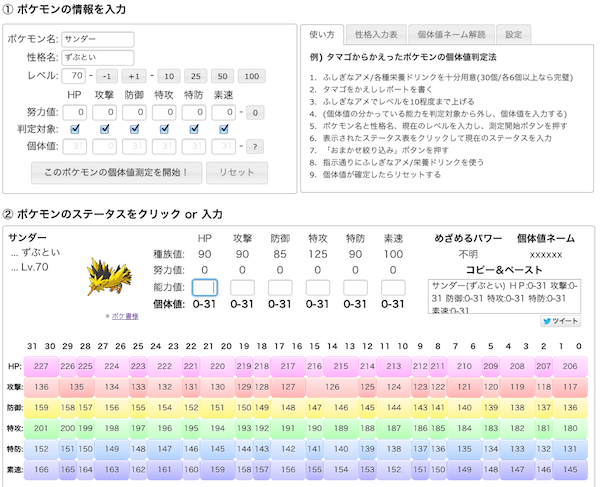Click the 特攻 努力値 input field

point(164,112)
